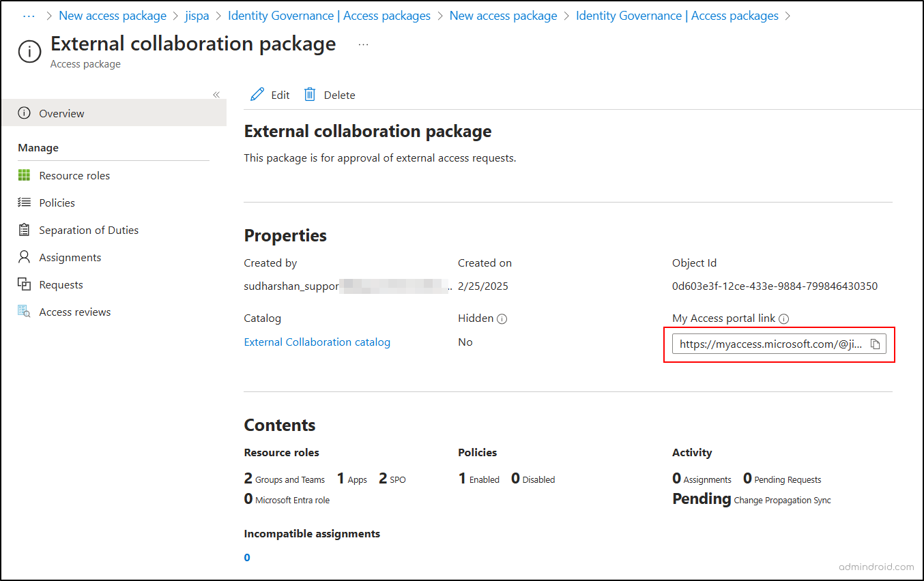Click the info icon next to Hidden
The width and height of the screenshot is (924, 581).
click(500, 318)
